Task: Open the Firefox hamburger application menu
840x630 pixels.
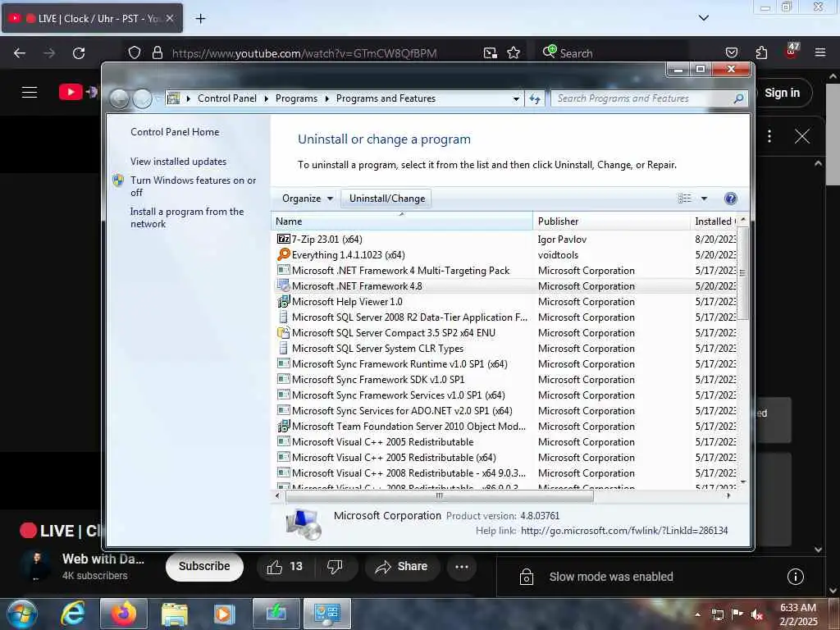Action: click(819, 52)
